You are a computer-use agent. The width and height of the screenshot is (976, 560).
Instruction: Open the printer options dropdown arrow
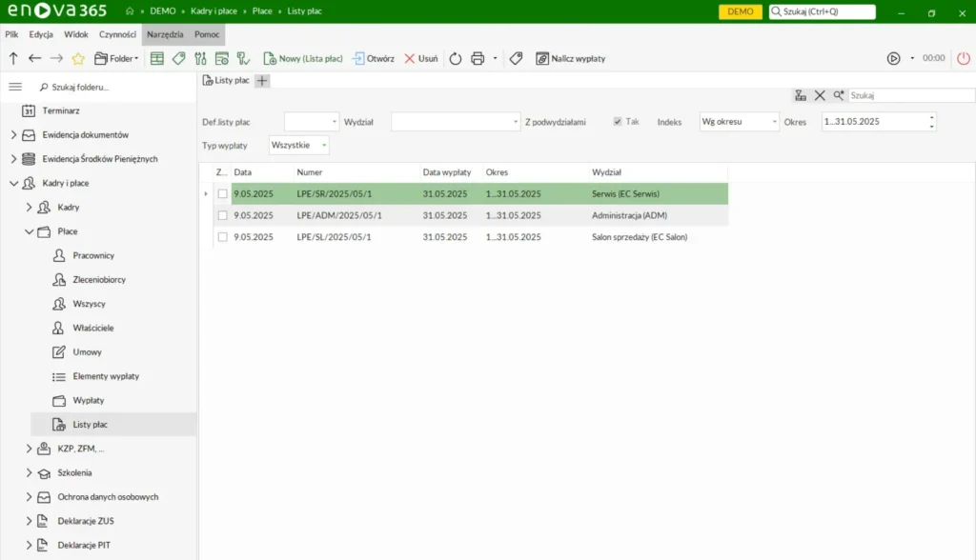(x=496, y=58)
